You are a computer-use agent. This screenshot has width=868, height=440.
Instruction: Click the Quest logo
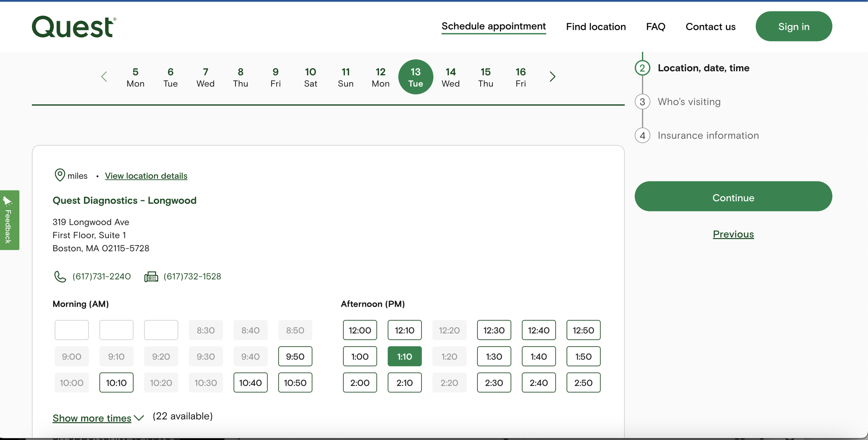(74, 27)
